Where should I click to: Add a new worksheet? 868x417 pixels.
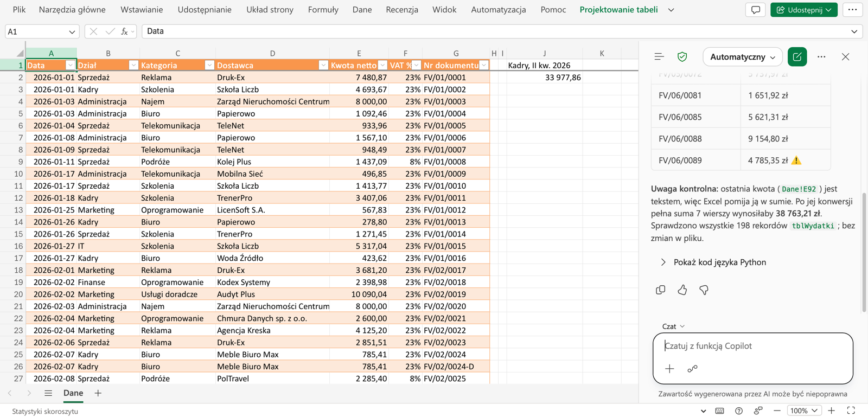tap(98, 393)
